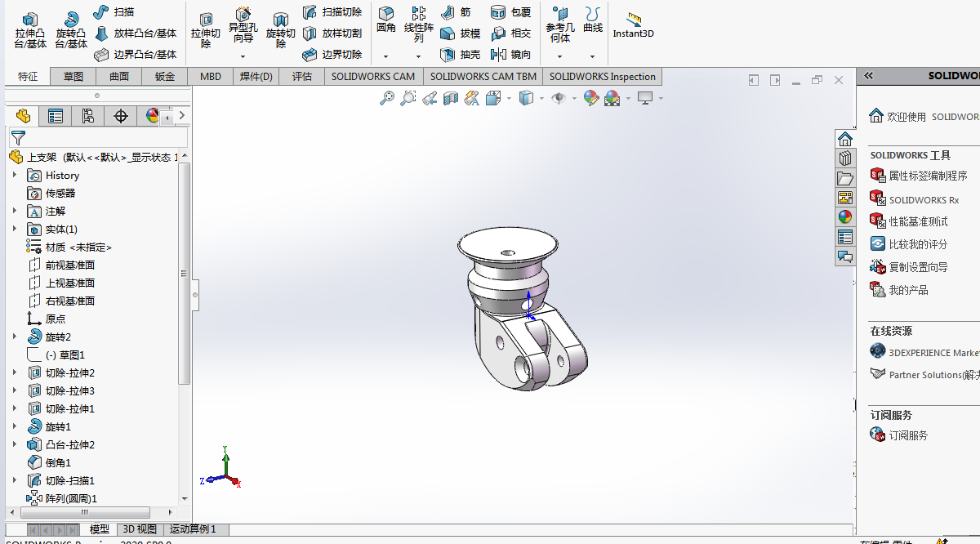Viewport: 980px width, 544px height.
Task: Click the 扫描切除 swept cut tool
Action: [x=332, y=12]
